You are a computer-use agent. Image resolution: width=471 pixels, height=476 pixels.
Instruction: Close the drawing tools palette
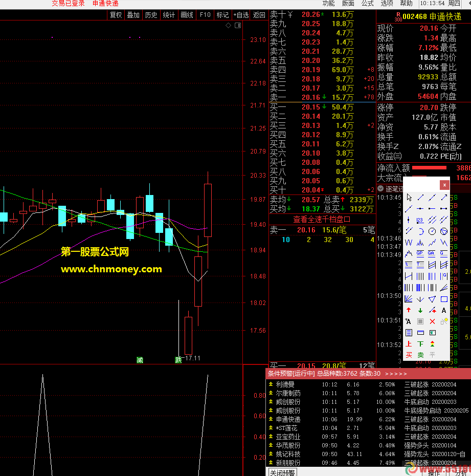[x=444, y=185]
